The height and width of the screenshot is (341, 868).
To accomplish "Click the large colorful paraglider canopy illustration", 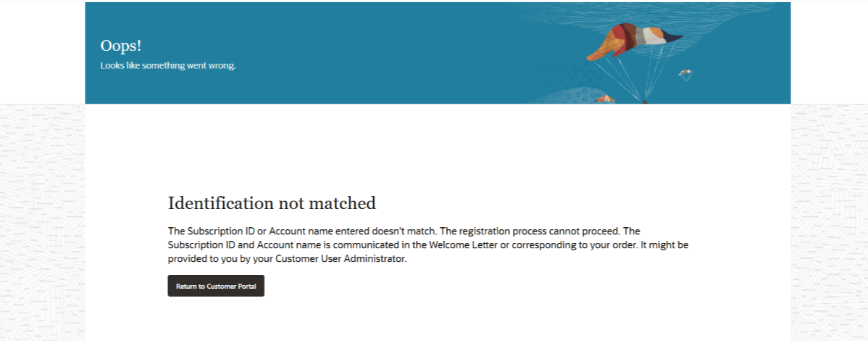I will tap(634, 41).
